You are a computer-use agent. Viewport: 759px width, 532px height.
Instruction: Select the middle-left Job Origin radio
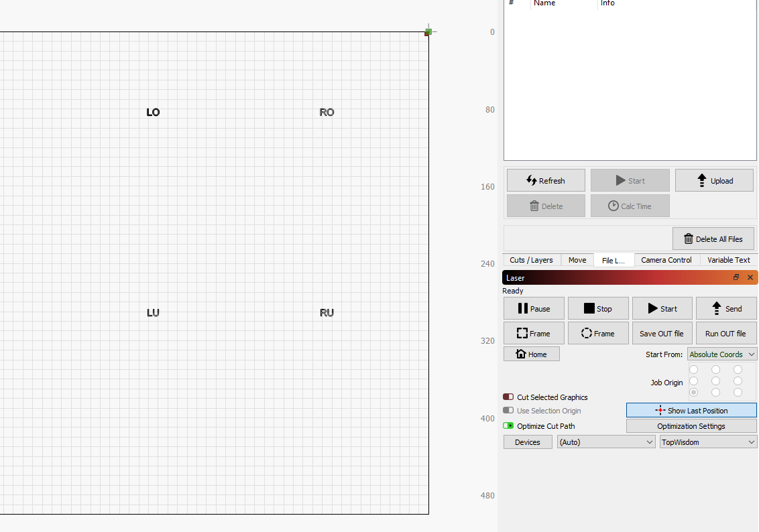pos(694,381)
